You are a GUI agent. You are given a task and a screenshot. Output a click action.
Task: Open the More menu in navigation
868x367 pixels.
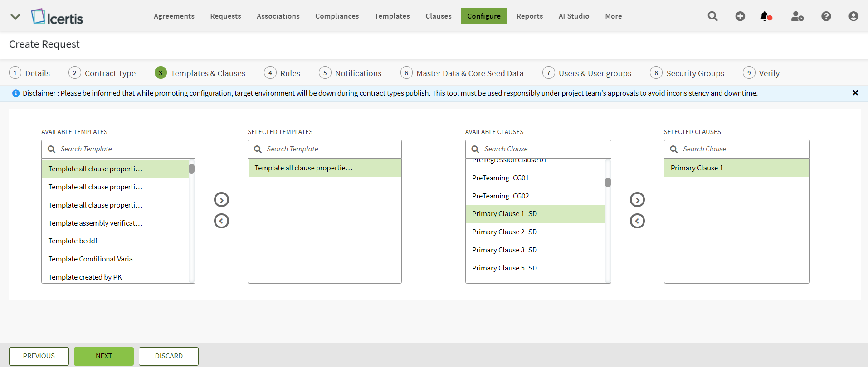click(613, 16)
